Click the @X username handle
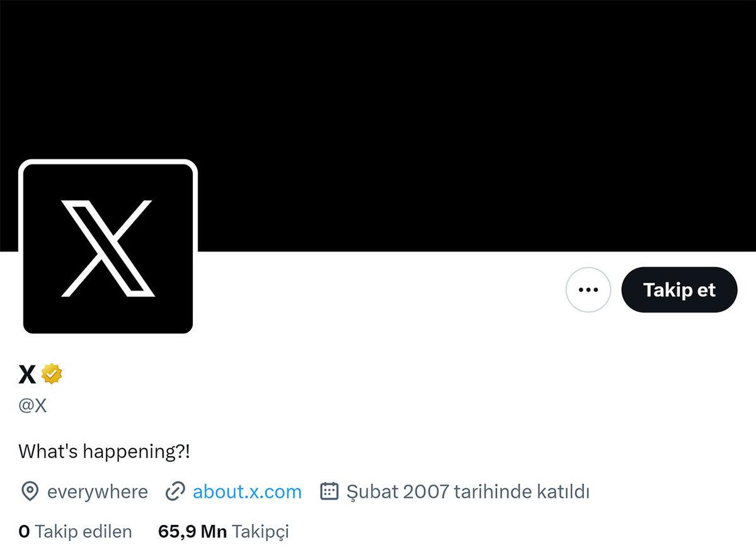This screenshot has height=552, width=756. (33, 406)
